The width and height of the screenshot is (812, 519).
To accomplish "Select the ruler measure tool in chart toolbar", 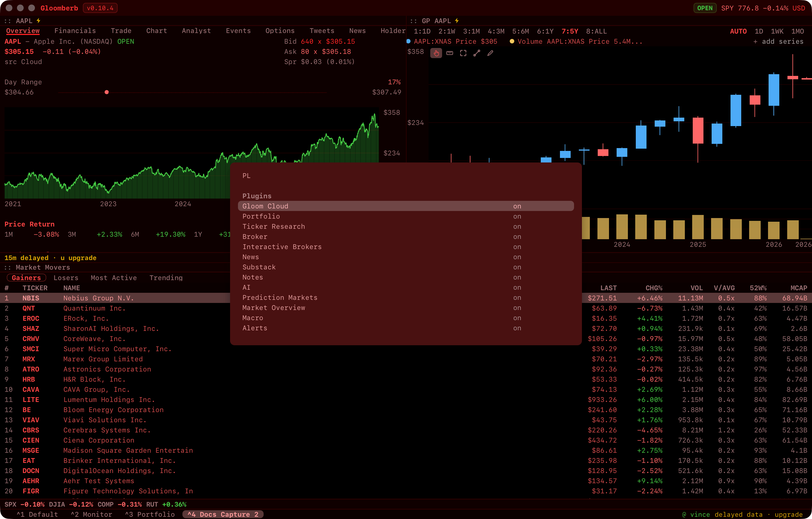I will click(x=449, y=53).
